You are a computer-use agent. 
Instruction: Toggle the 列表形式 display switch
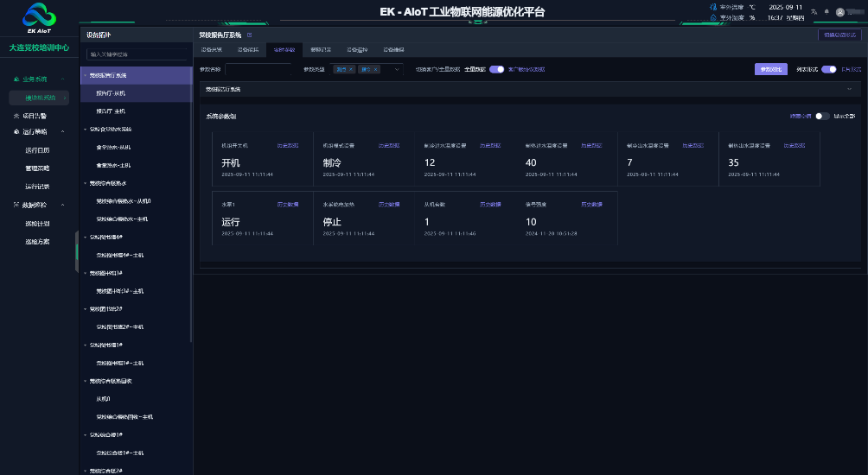(828, 69)
